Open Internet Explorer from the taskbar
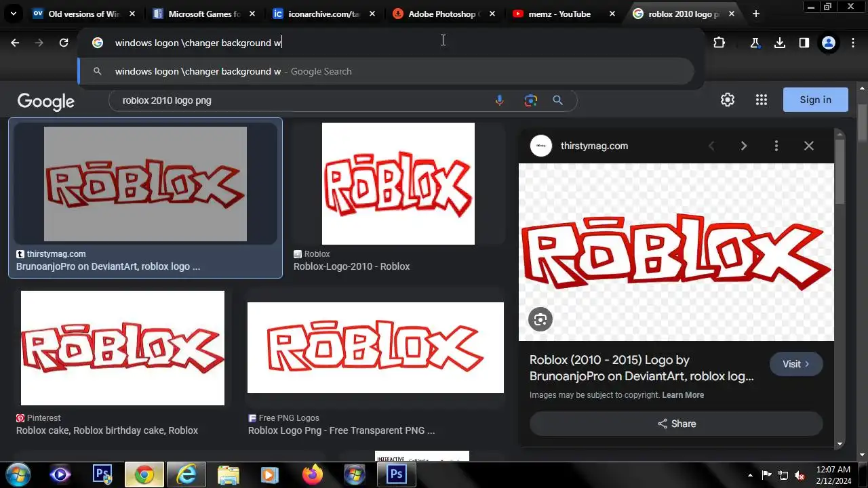 coord(186,474)
